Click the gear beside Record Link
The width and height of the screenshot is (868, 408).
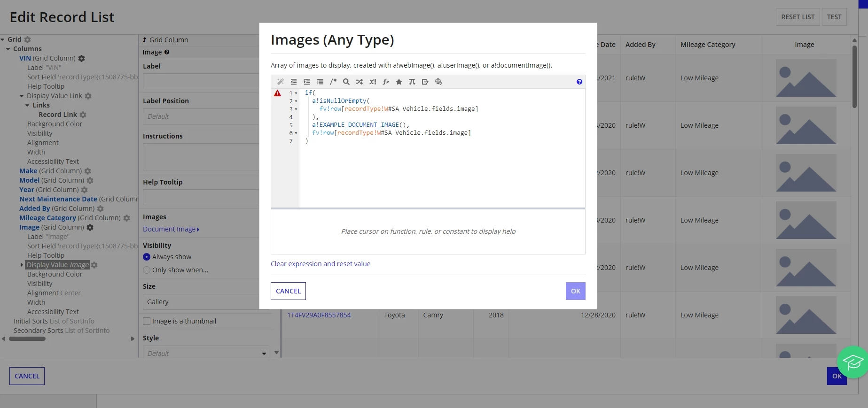[x=83, y=115]
